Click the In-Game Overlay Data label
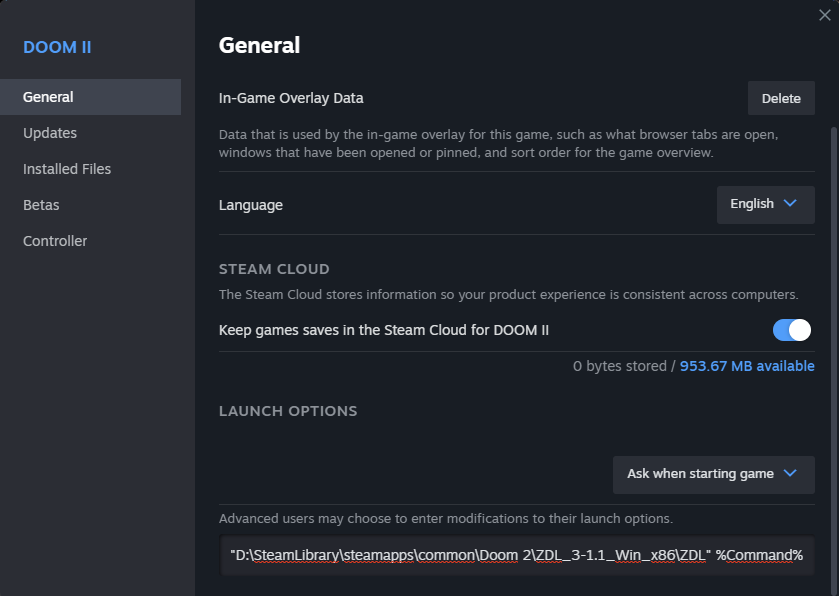Viewport: 839px width, 596px height. pos(291,98)
